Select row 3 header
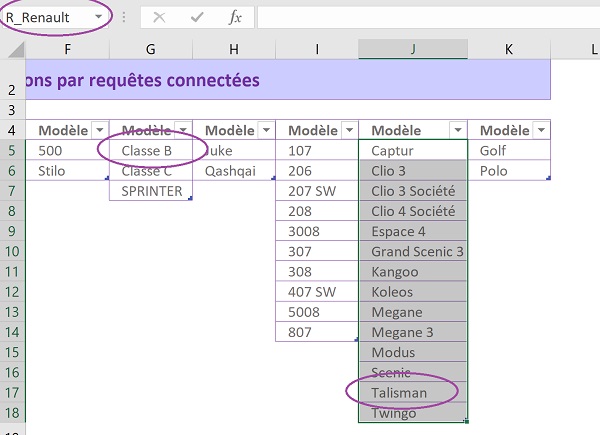Viewport: 600px width, 435px height. tap(12, 110)
